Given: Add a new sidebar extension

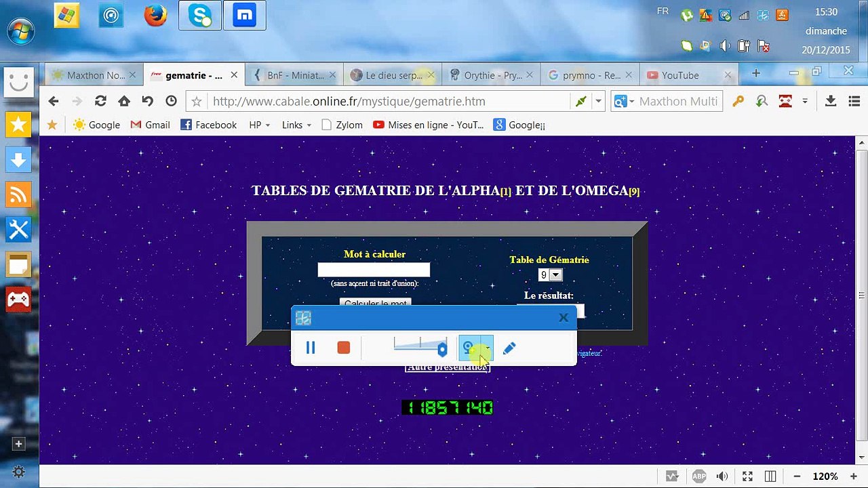Looking at the screenshot, I should click(18, 444).
